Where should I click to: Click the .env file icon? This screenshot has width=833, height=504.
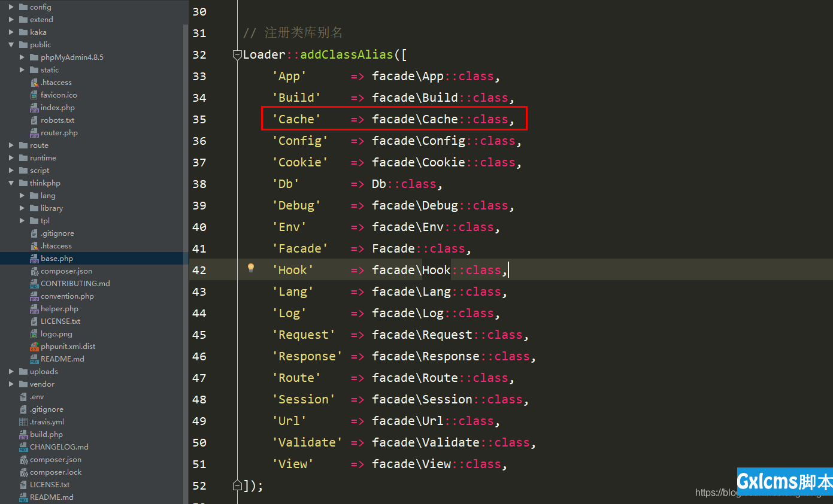click(23, 397)
